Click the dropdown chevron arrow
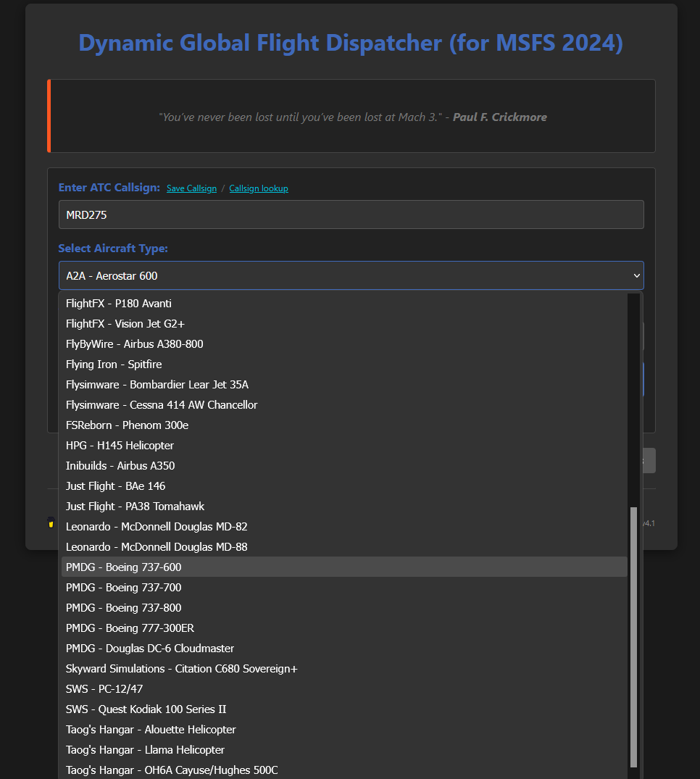 (636, 275)
